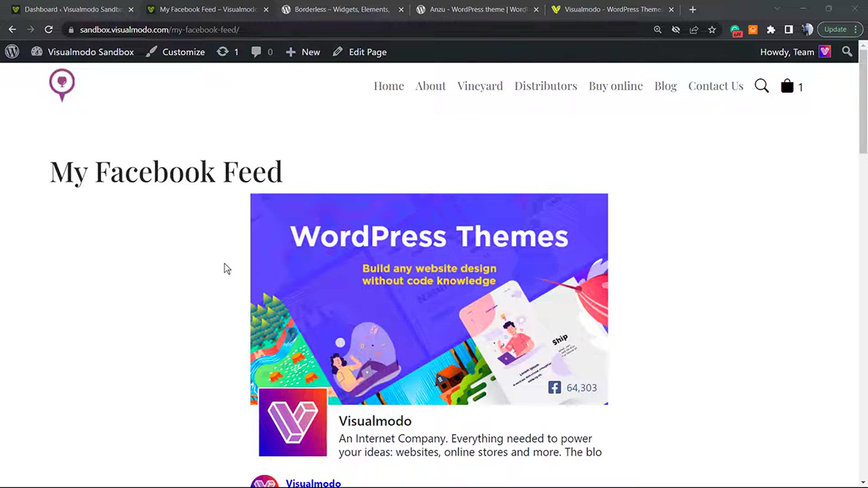Click the tab search chevron in title bar
Screen dimensions: 868x488
click(777, 9)
